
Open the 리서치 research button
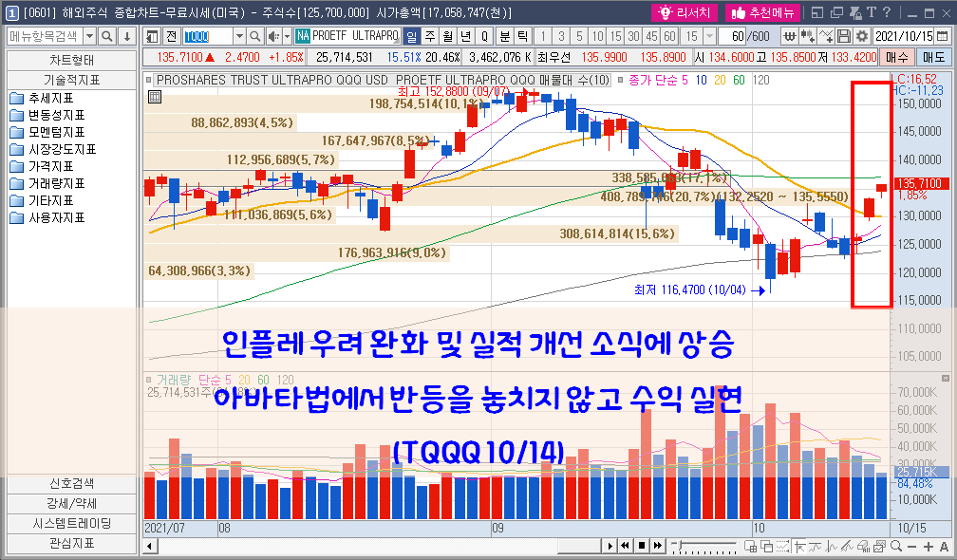[x=685, y=12]
